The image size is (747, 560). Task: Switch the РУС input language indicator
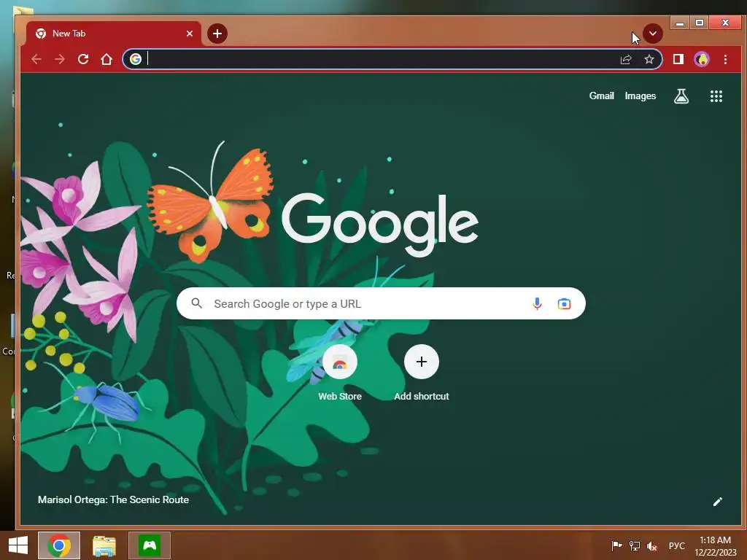676,545
